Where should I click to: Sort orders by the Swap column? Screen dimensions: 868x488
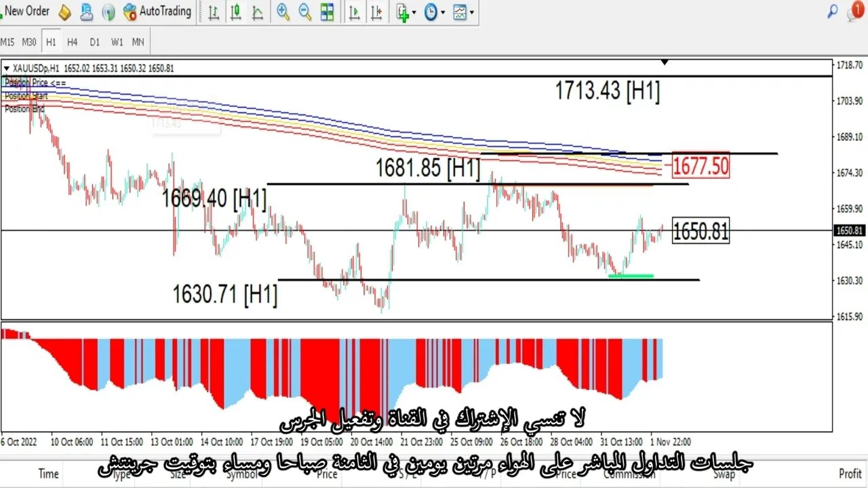pos(724,474)
